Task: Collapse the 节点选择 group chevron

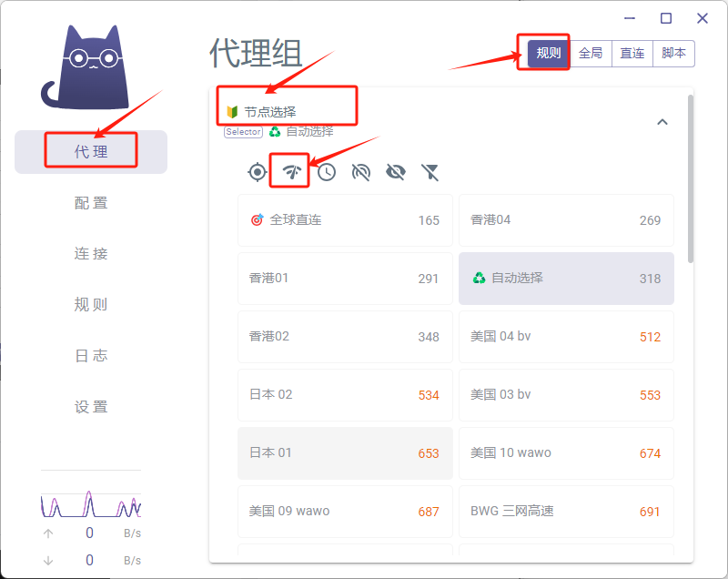Action: coord(662,122)
